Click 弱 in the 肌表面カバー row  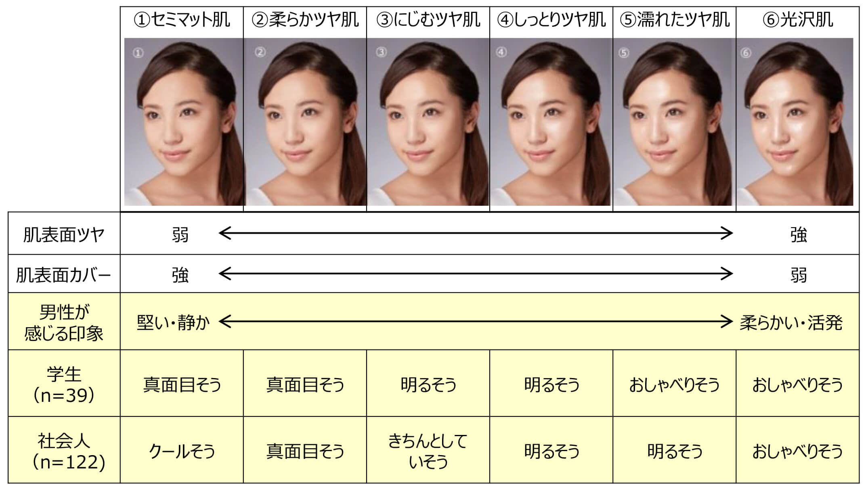click(x=799, y=276)
